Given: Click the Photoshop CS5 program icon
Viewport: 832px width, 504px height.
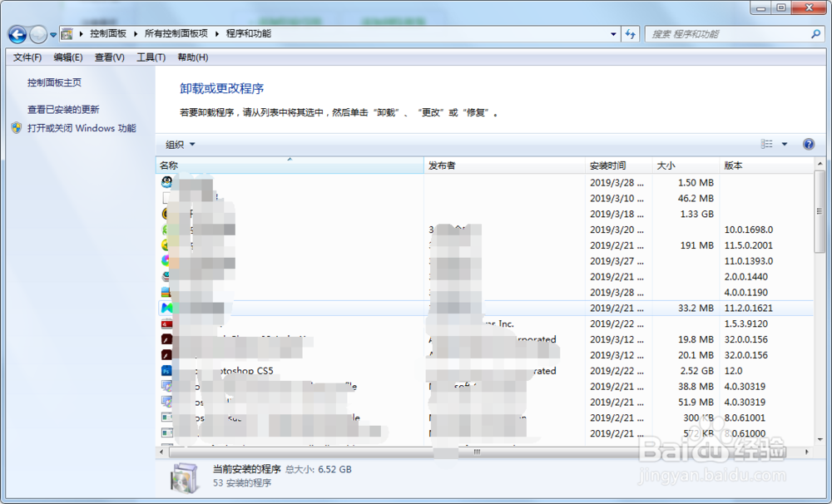Looking at the screenshot, I should coord(167,371).
